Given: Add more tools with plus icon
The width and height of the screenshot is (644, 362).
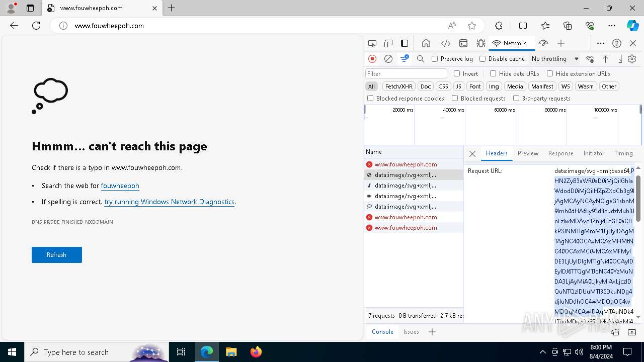Looking at the screenshot, I should tap(561, 43).
